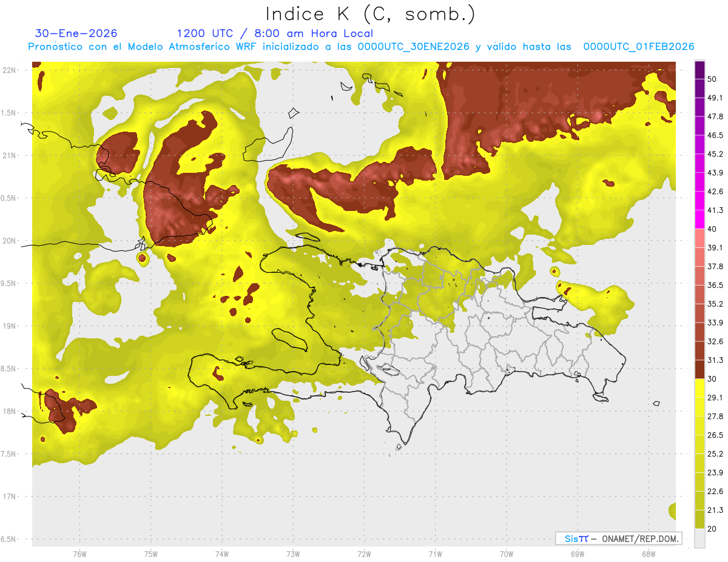Click the "22N" latitude label
This screenshot has width=728, height=562.
tap(8, 70)
